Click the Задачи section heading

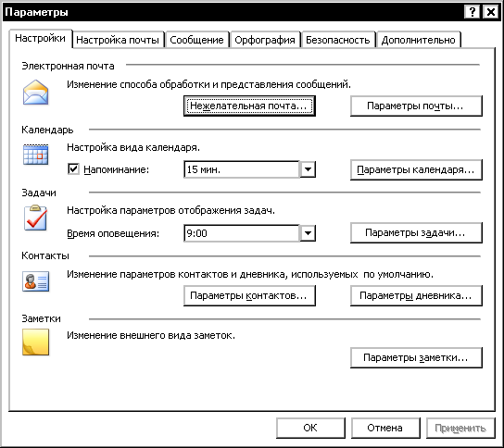(x=39, y=193)
